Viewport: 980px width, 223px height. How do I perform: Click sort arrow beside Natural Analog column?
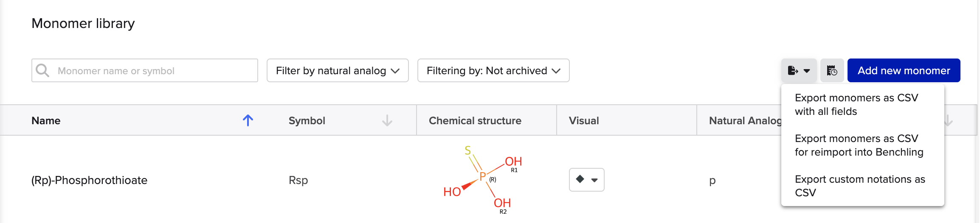tap(948, 120)
